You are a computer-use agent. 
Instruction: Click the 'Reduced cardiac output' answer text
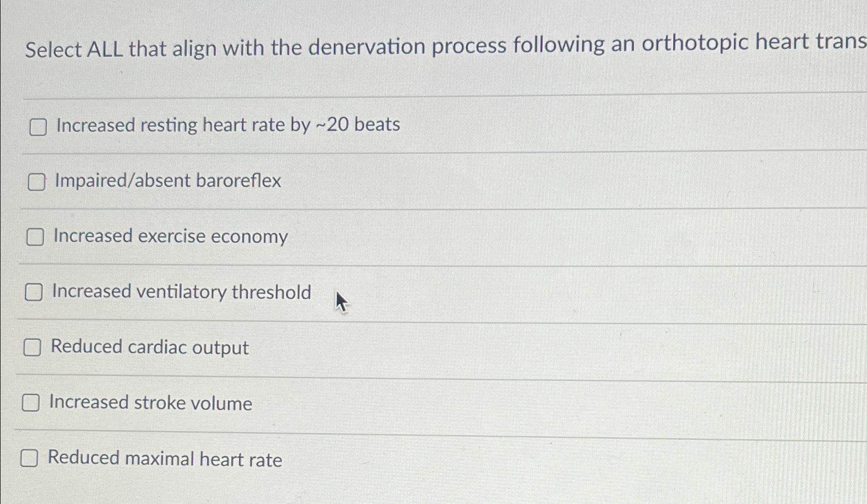148,347
